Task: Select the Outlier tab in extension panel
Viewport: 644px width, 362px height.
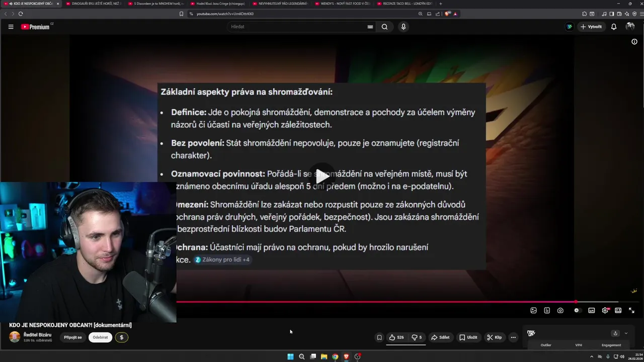Action: pos(546,345)
